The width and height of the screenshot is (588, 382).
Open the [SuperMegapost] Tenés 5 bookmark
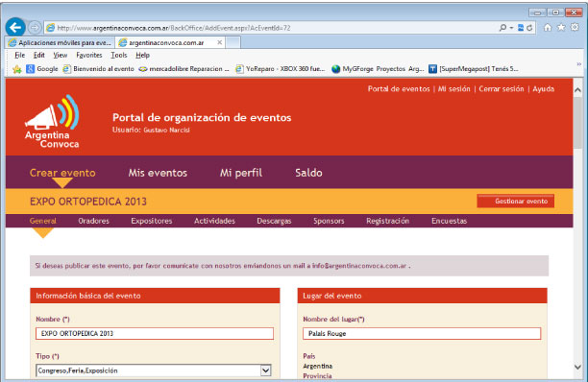(x=474, y=69)
